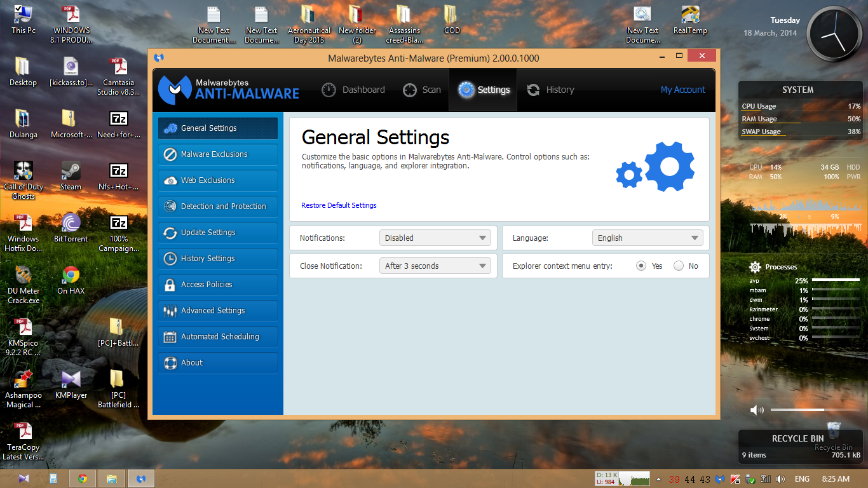
Task: Click the CPU Usage label in System widget
Action: (x=759, y=106)
